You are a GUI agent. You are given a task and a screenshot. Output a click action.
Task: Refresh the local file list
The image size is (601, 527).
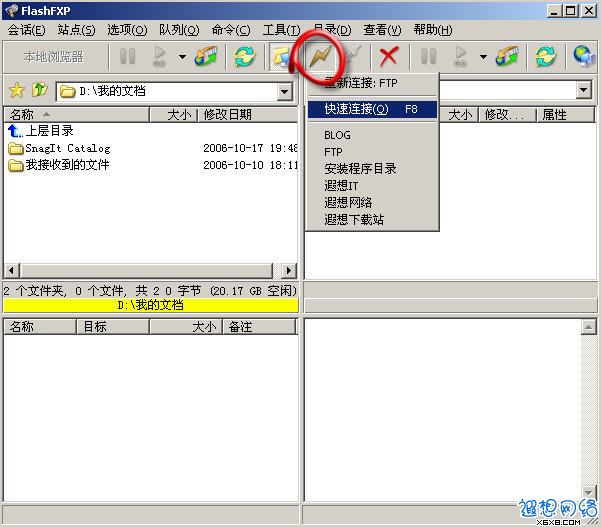pos(245,56)
